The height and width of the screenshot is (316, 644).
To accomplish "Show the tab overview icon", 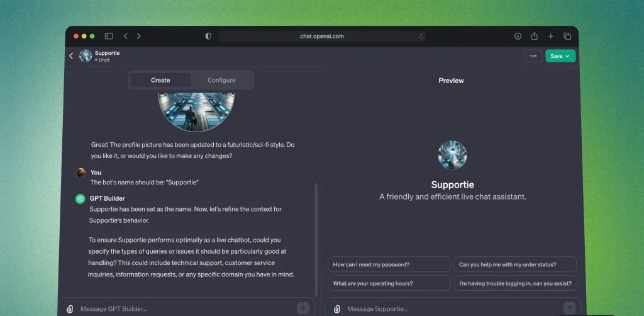I will coord(567,37).
